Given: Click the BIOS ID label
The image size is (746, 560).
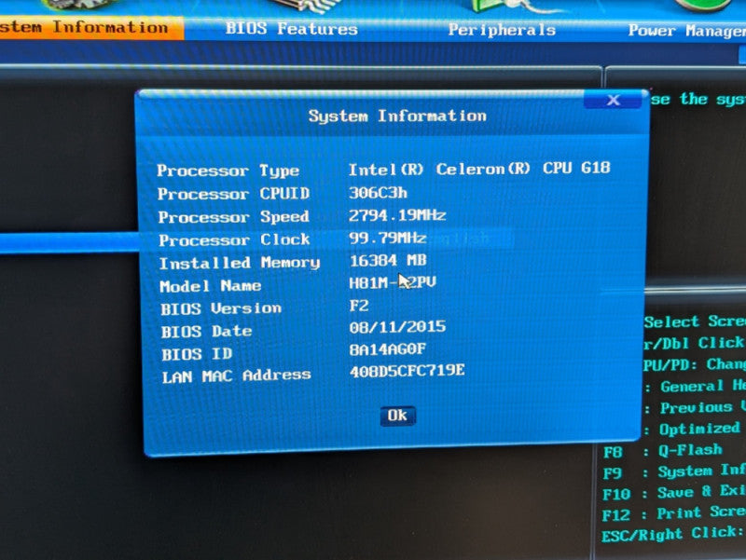Looking at the screenshot, I should pyautogui.click(x=197, y=354).
